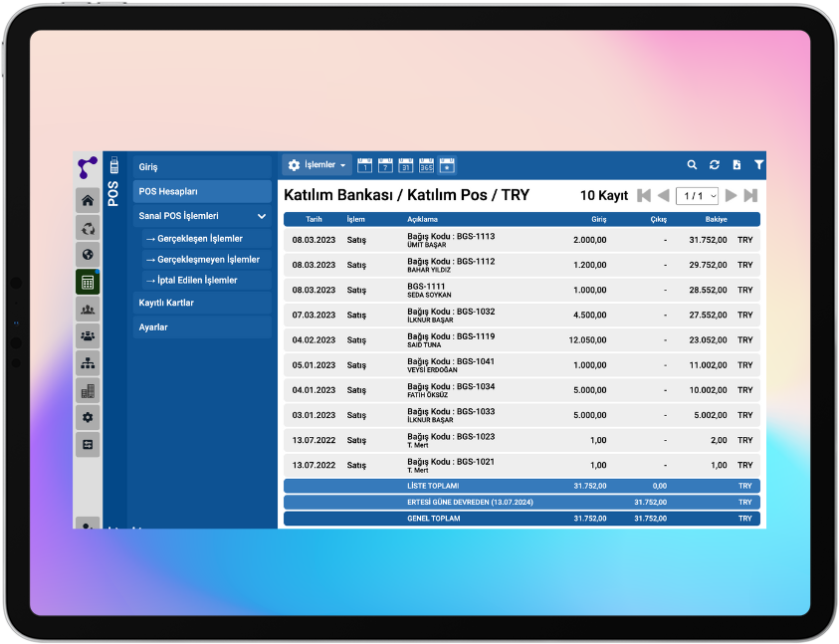The width and height of the screenshot is (839, 644).
Task: Select the 7-day calendar range icon
Action: pyautogui.click(x=385, y=165)
